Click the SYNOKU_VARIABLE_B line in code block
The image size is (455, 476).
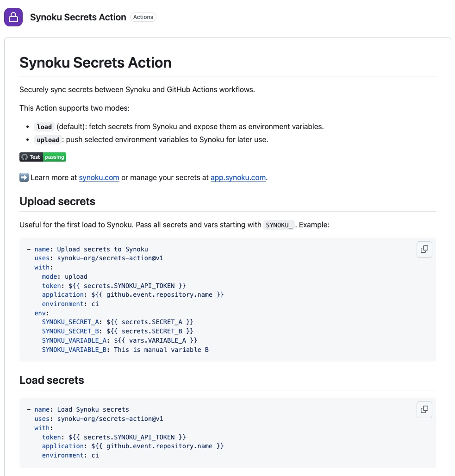tap(125, 350)
